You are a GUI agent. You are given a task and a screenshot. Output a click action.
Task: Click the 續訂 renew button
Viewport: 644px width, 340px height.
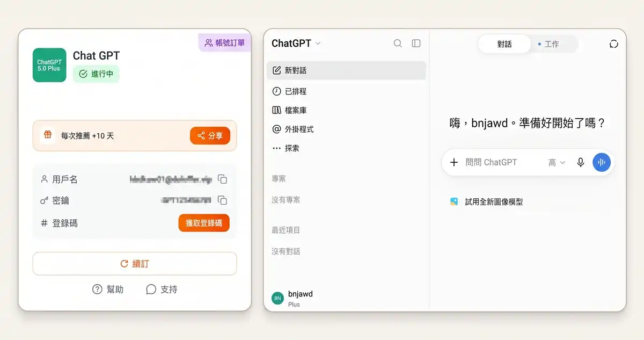[135, 264]
